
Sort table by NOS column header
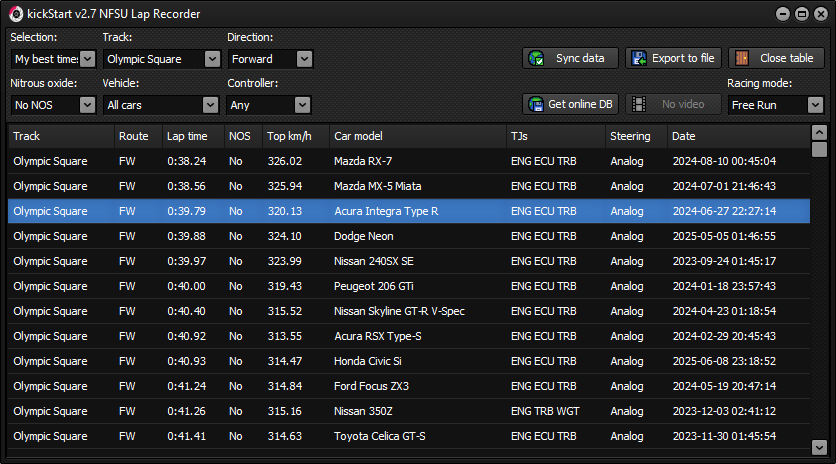(243, 136)
